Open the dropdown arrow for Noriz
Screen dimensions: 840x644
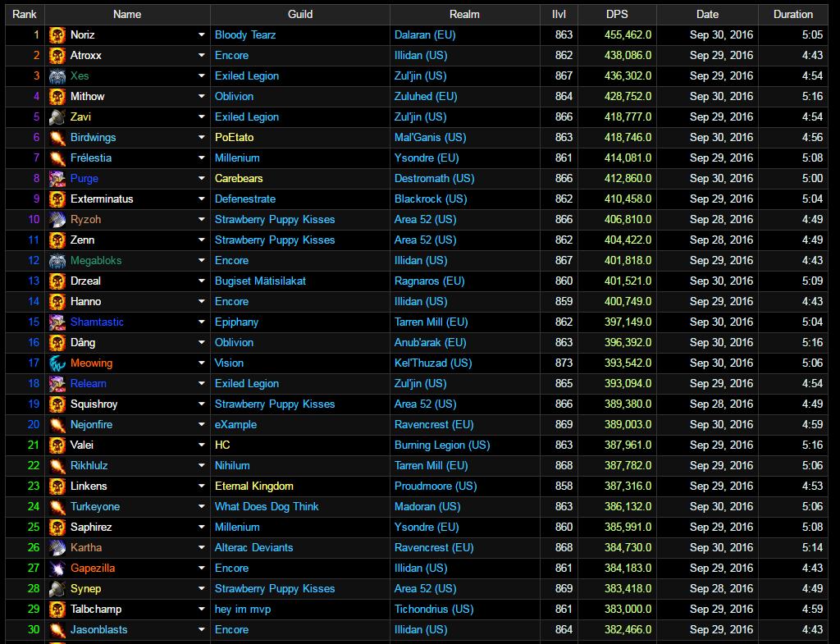coord(202,34)
